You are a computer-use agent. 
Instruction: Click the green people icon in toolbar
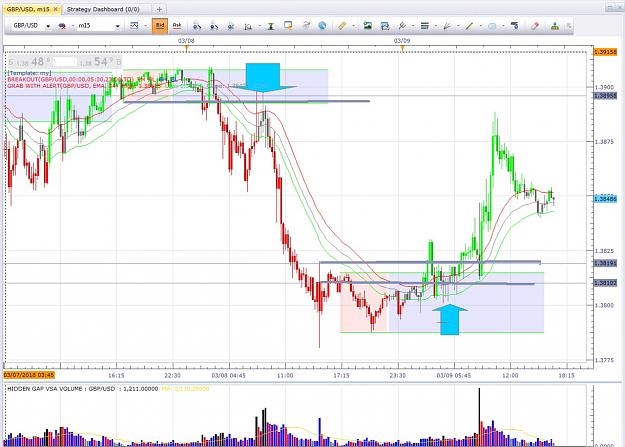click(554, 26)
